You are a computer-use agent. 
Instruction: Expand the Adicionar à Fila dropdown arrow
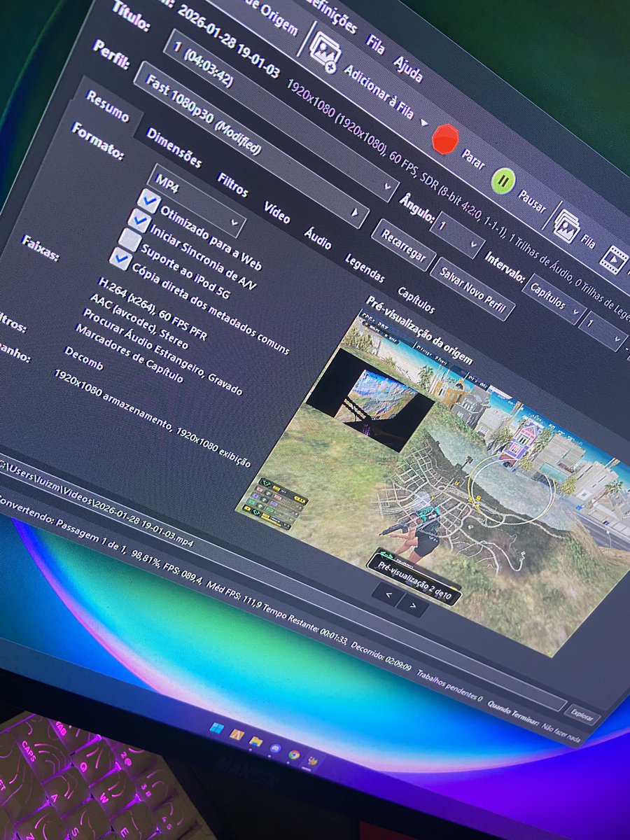423,122
